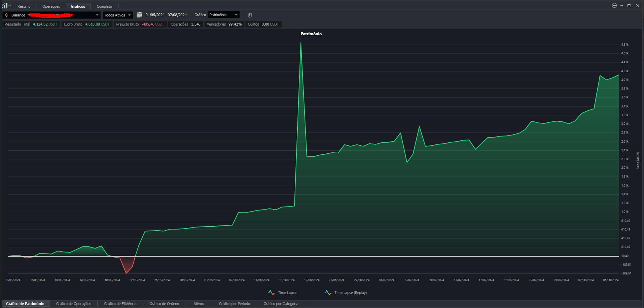Select the Gráfico por Período tab
Viewport: 644px width, 308px height.
[x=234, y=304]
